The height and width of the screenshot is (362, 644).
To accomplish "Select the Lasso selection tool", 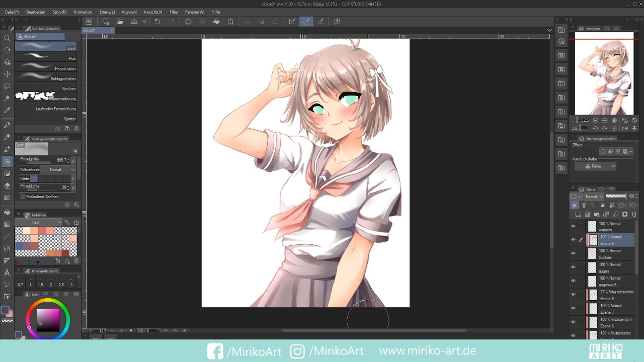I will pos(7,86).
